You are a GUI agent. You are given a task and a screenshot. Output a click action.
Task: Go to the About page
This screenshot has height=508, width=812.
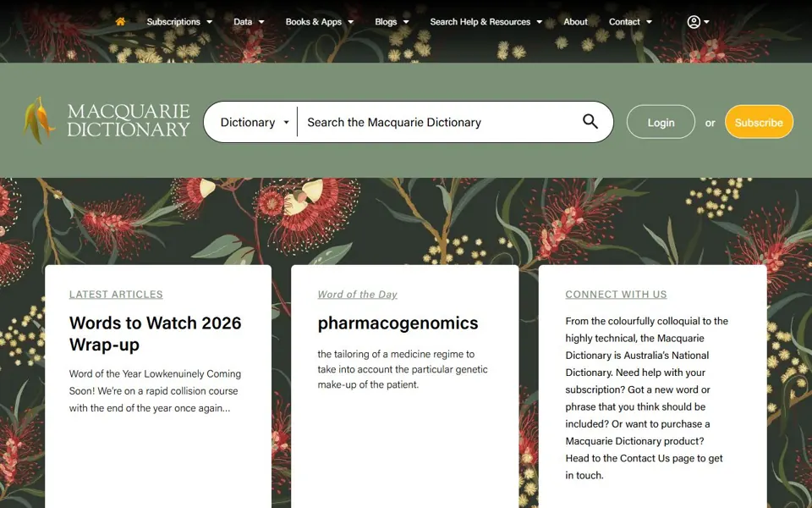coord(575,22)
